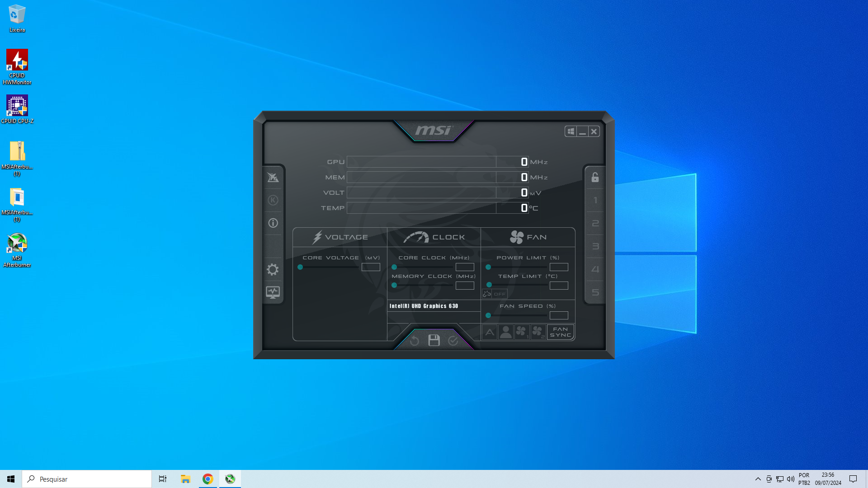Click the Memory Clock slider handle
868x488 pixels.
pos(394,285)
